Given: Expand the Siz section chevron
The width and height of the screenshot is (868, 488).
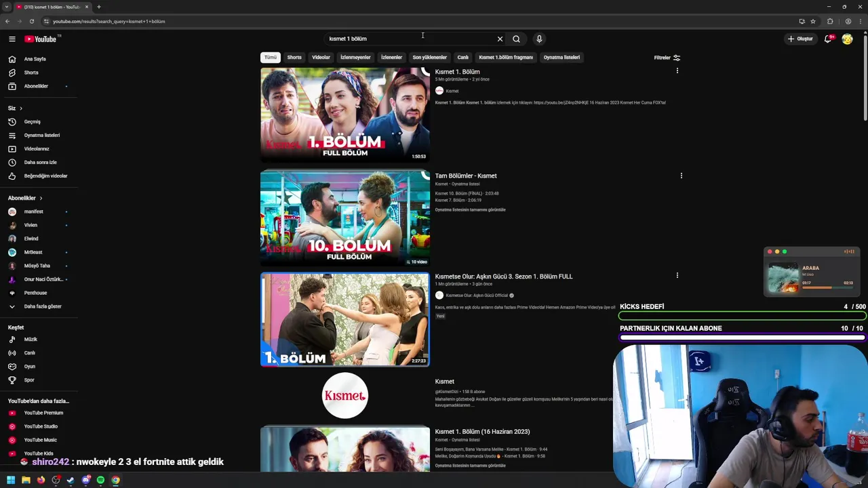Looking at the screenshot, I should 20,108.
